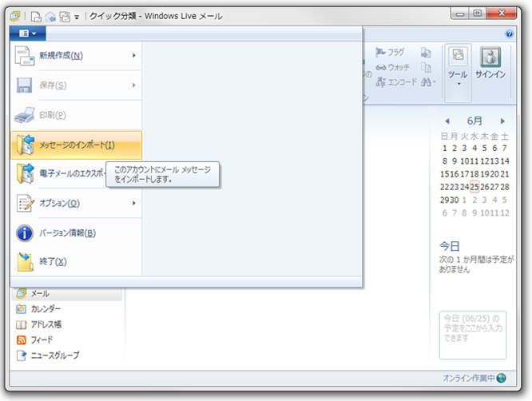The height and width of the screenshot is (401, 532).
Task: Click the exit folder icon
Action: pos(26,261)
